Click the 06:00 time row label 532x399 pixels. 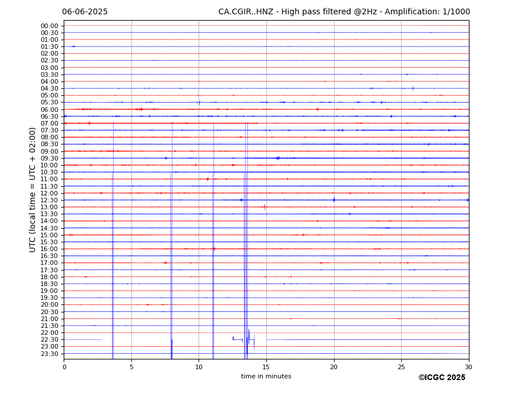(x=49, y=110)
